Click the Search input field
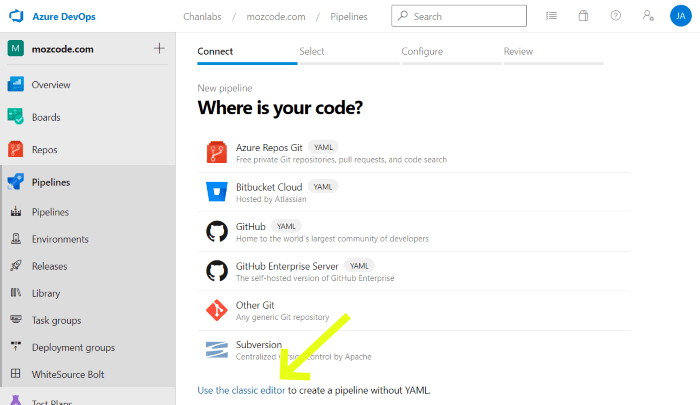Screen dimensions: 700x405 click(468, 16)
